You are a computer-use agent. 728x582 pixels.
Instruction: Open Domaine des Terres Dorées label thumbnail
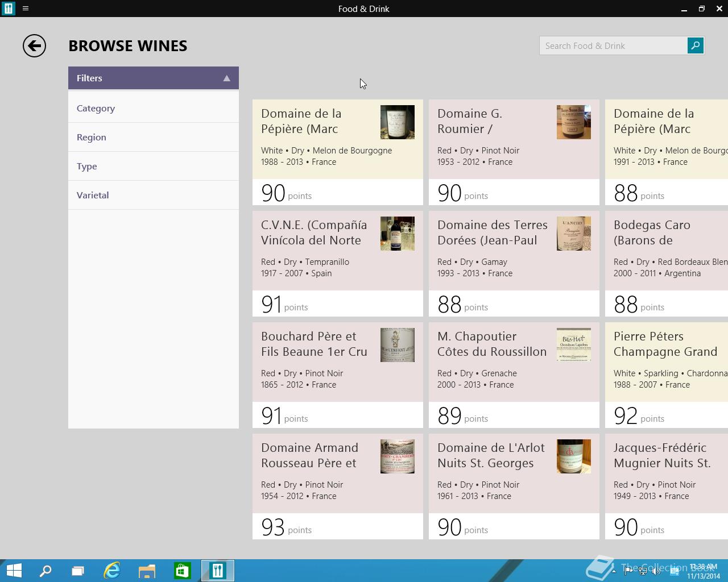pos(574,234)
